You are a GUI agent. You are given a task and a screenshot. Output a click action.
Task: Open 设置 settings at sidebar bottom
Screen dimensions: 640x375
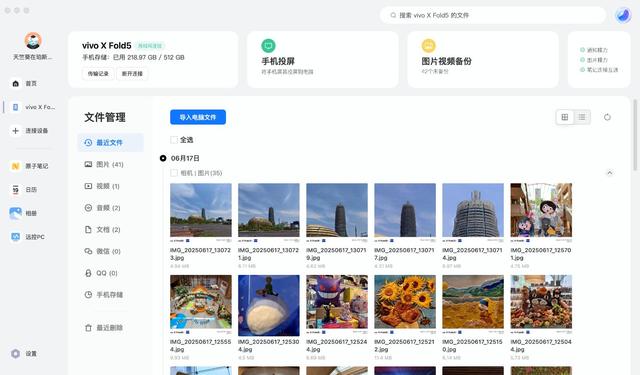[x=24, y=353]
